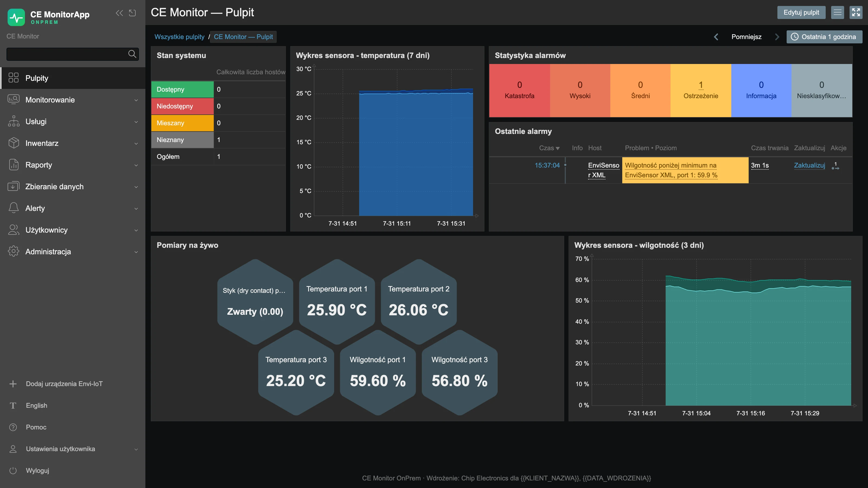Open the dashboard hamburger menu icon

[837, 12]
